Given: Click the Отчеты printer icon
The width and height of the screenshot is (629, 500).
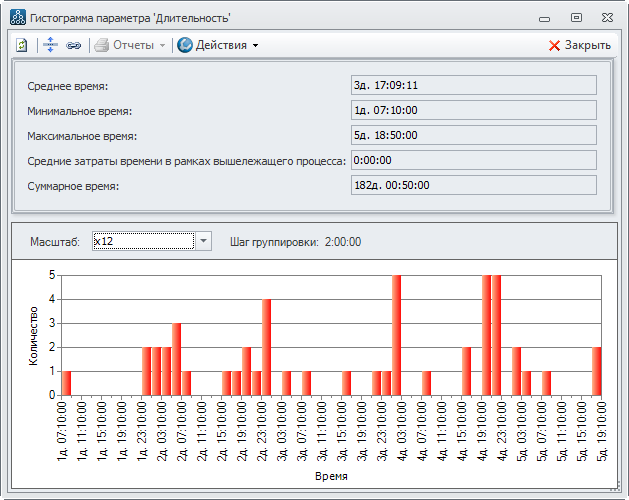Looking at the screenshot, I should tap(100, 45).
